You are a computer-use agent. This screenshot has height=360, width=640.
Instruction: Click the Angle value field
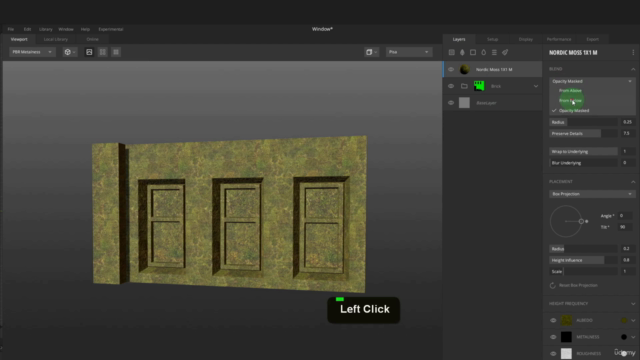point(626,216)
